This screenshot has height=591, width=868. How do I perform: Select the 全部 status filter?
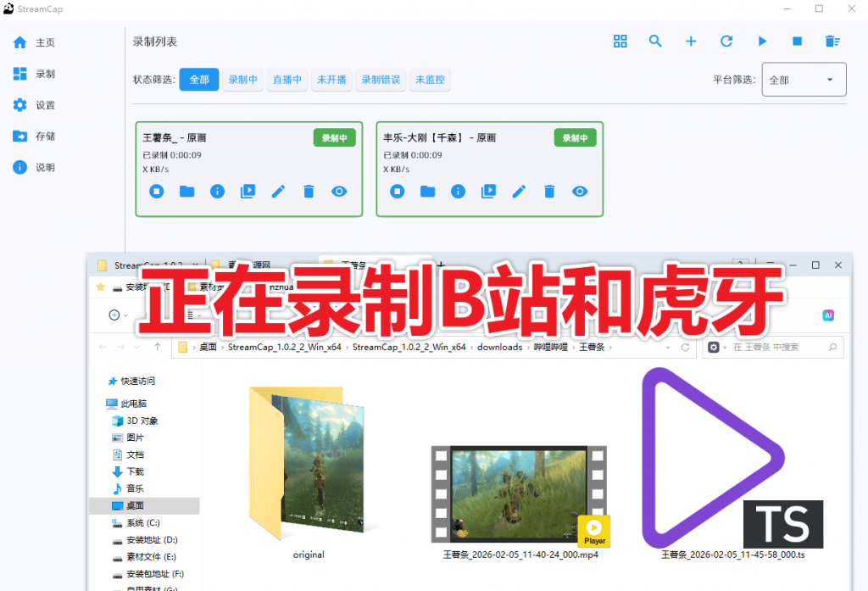click(x=199, y=80)
